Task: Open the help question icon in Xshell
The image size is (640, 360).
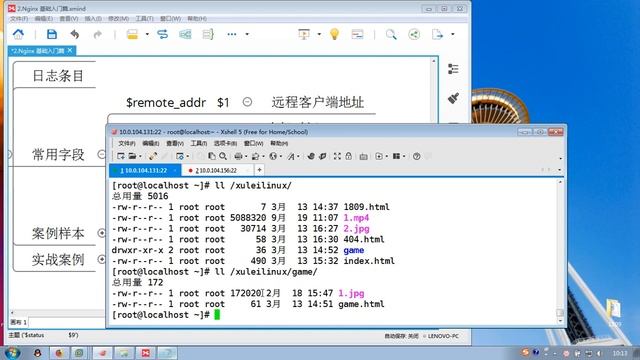Action: (x=416, y=156)
